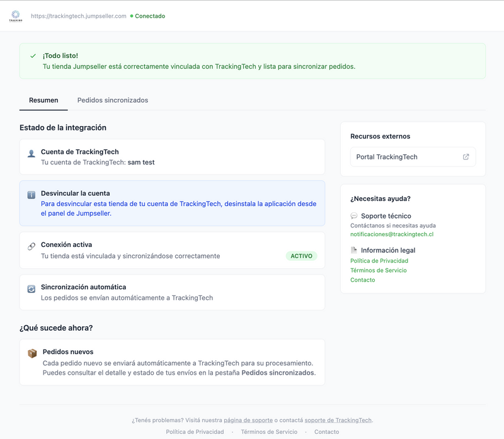
Task: Click the Pedidos nuevos title
Action: (68, 352)
